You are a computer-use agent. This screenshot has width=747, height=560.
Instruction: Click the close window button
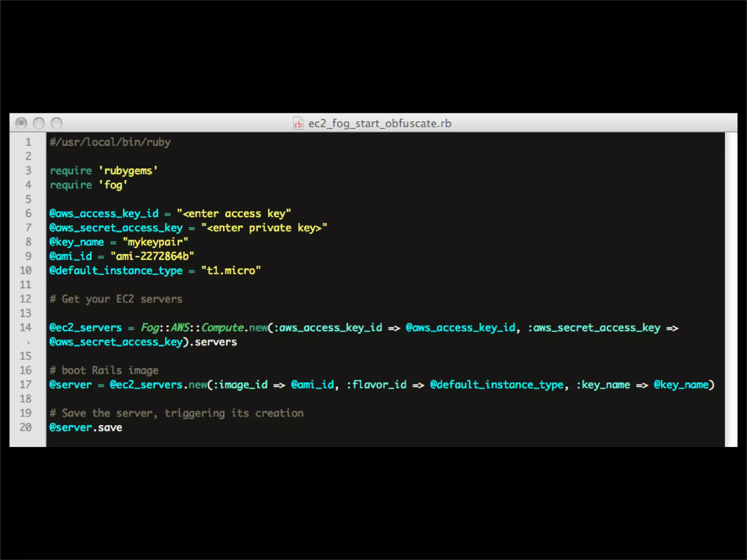(x=21, y=123)
